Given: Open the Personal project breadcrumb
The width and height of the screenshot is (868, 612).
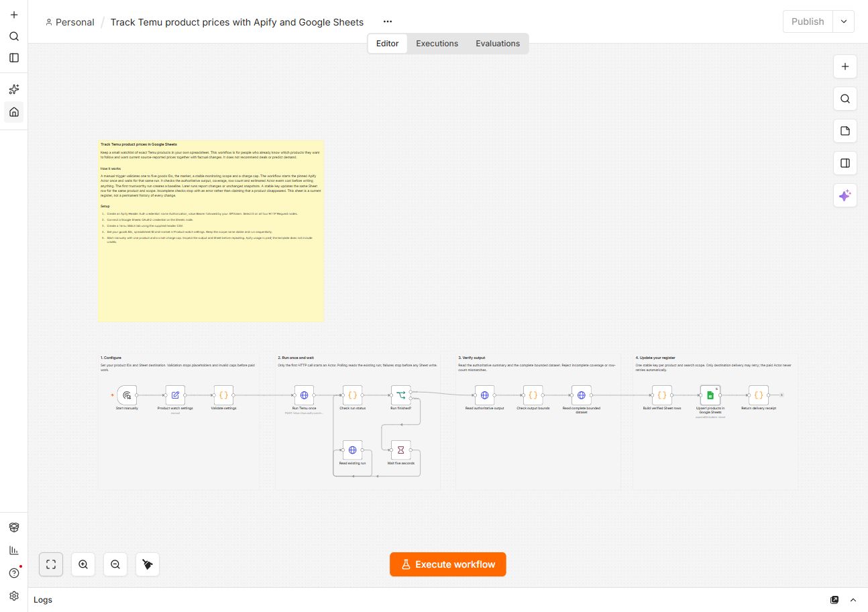Looking at the screenshot, I should pos(70,22).
